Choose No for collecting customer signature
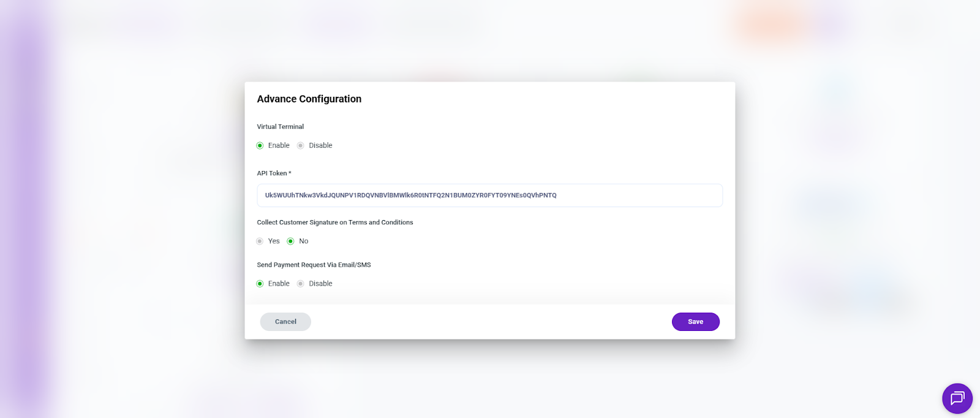The image size is (980, 418). [290, 241]
